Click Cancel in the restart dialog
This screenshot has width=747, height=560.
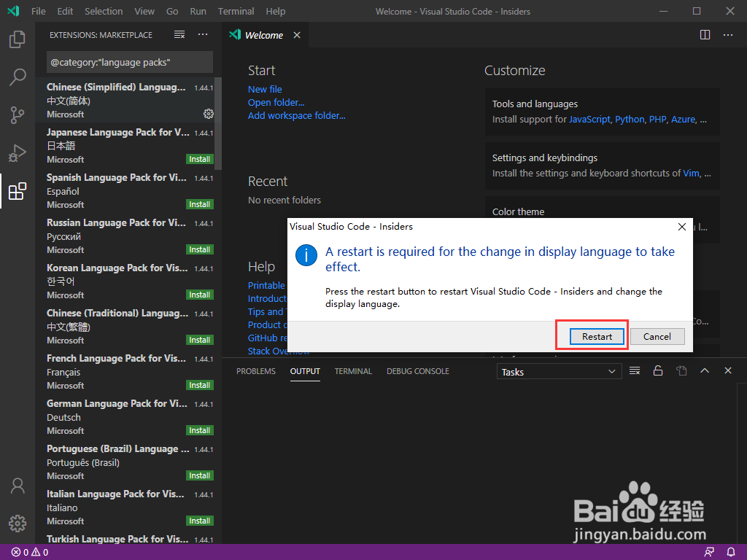(x=657, y=336)
